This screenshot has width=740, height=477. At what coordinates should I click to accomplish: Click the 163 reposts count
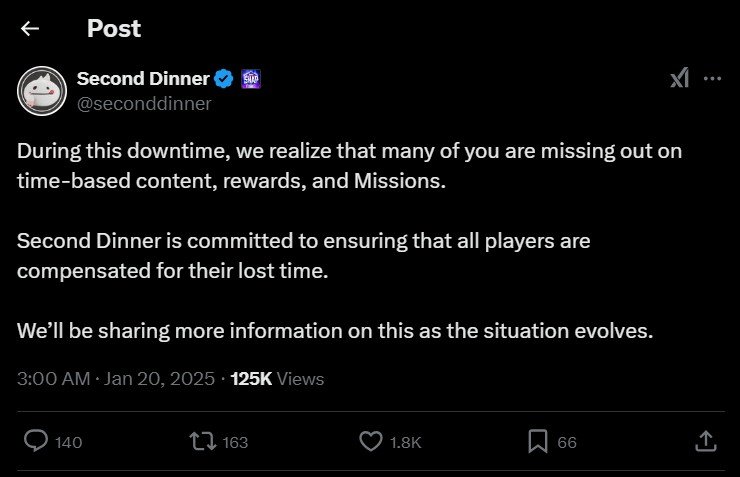click(235, 443)
